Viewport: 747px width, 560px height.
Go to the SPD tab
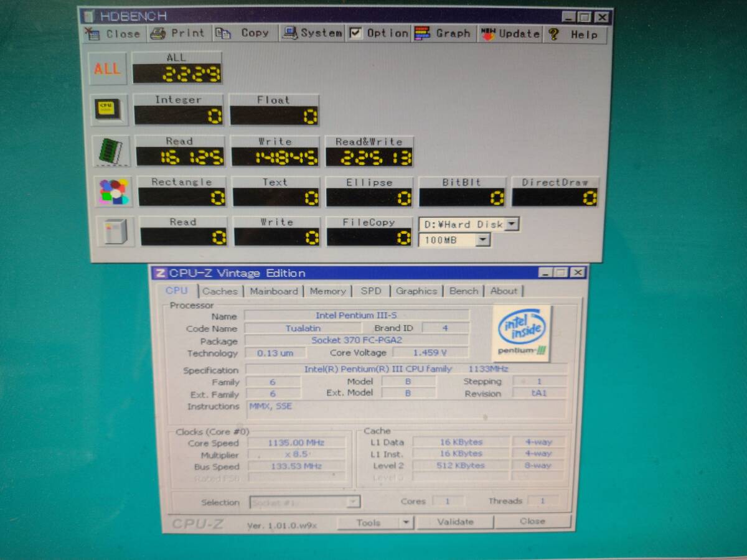(x=371, y=291)
